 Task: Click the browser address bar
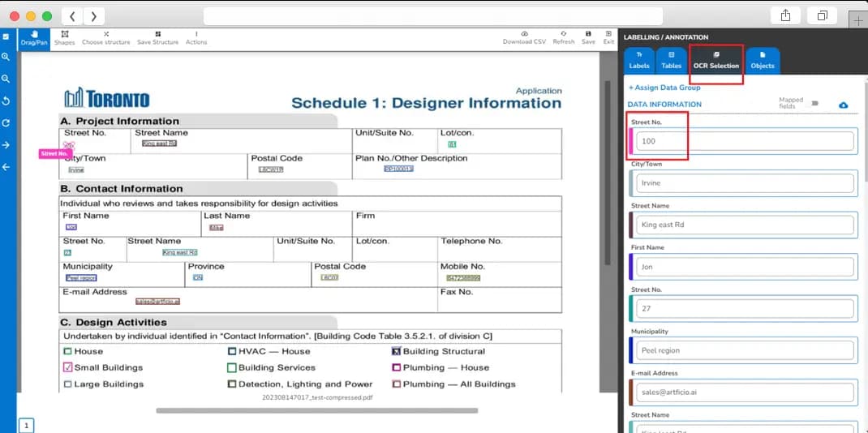[433, 16]
